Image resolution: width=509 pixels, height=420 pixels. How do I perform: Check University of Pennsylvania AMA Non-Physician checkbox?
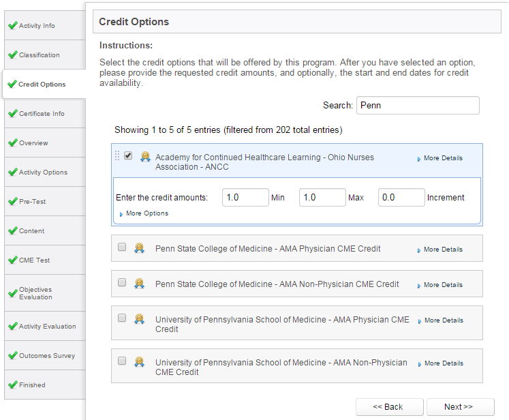tap(122, 361)
